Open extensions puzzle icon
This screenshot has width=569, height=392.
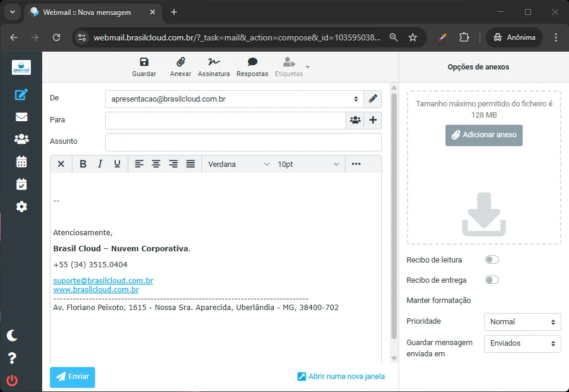(x=464, y=37)
